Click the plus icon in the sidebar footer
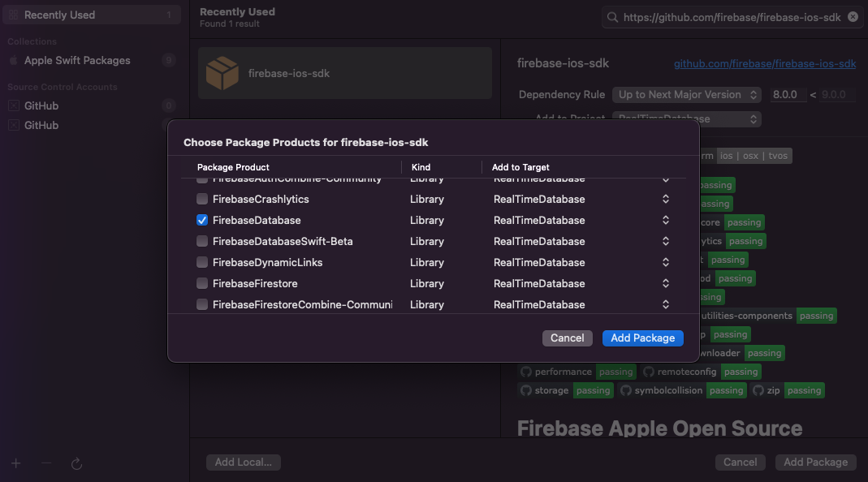Viewport: 868px width, 482px height. 16,463
